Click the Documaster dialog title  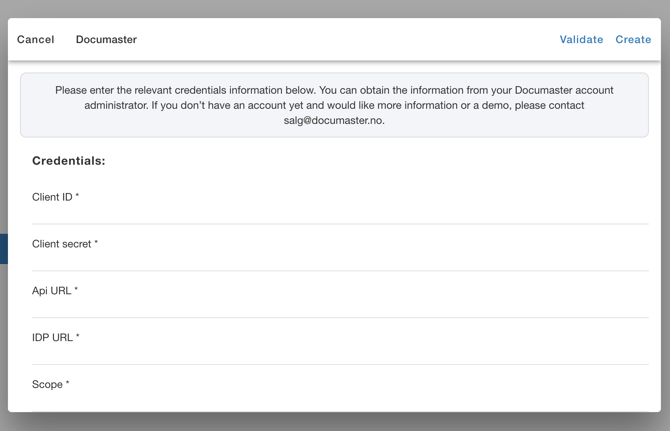(106, 40)
